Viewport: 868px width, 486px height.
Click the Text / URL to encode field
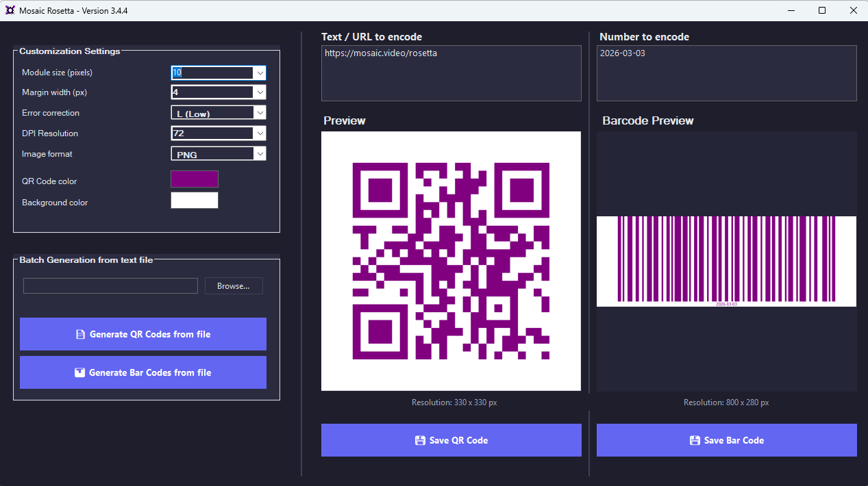pyautogui.click(x=451, y=74)
